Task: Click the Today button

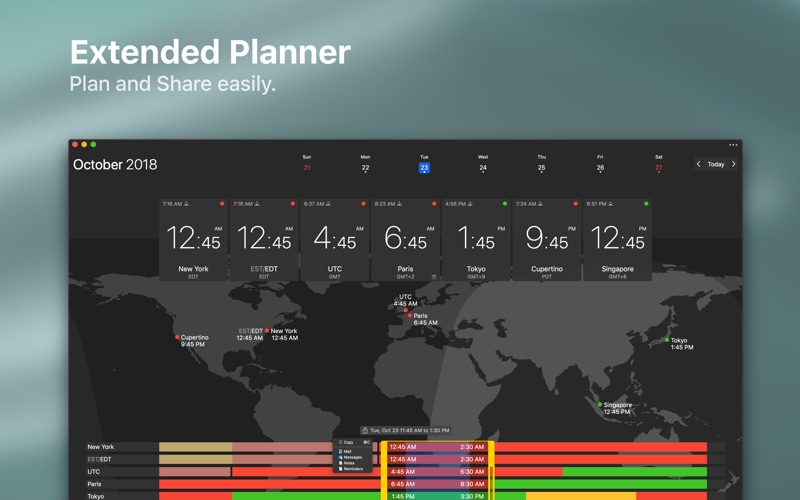Action: point(716,164)
